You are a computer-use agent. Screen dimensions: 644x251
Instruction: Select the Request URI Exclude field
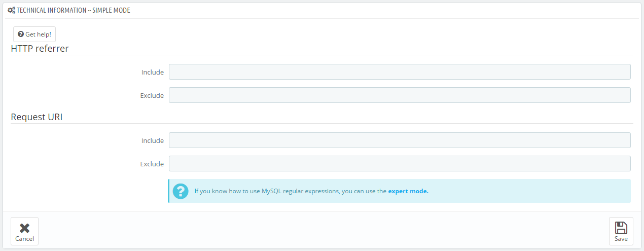[x=400, y=164]
